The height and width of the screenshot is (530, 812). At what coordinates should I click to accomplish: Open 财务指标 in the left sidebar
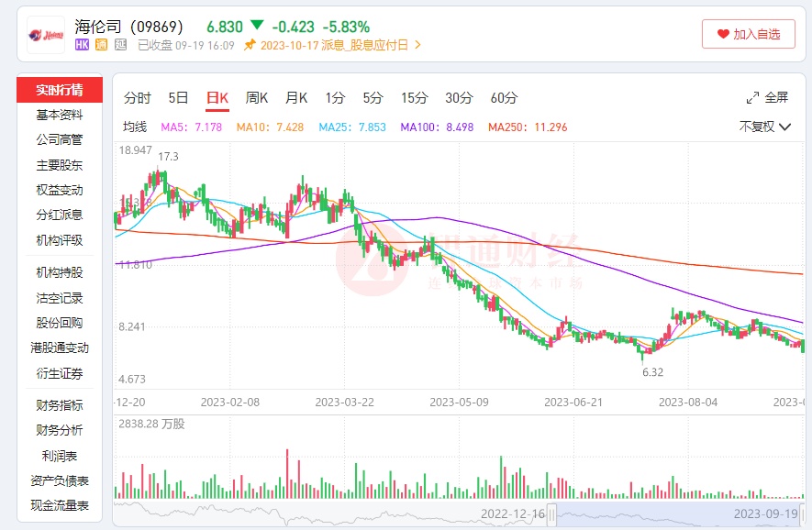[x=60, y=405]
